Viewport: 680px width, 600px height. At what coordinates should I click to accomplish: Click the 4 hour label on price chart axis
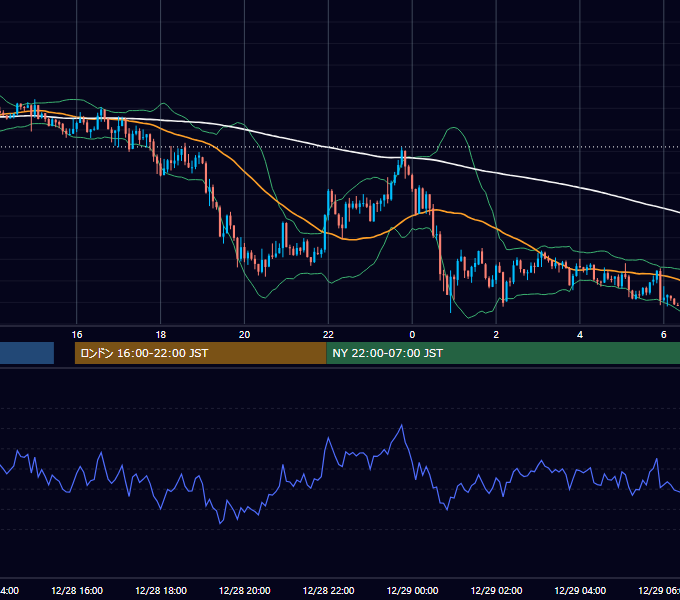click(x=580, y=335)
